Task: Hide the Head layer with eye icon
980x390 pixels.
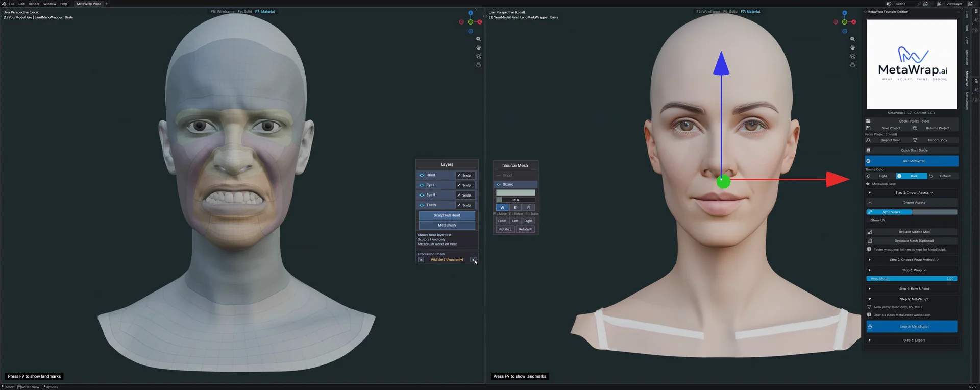Action: (422, 175)
